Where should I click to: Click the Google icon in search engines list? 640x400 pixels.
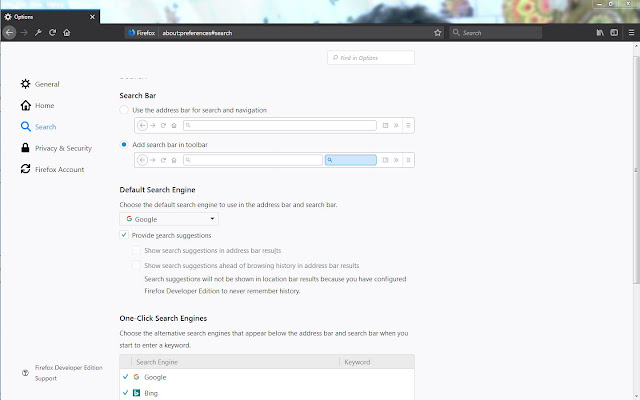click(x=136, y=377)
